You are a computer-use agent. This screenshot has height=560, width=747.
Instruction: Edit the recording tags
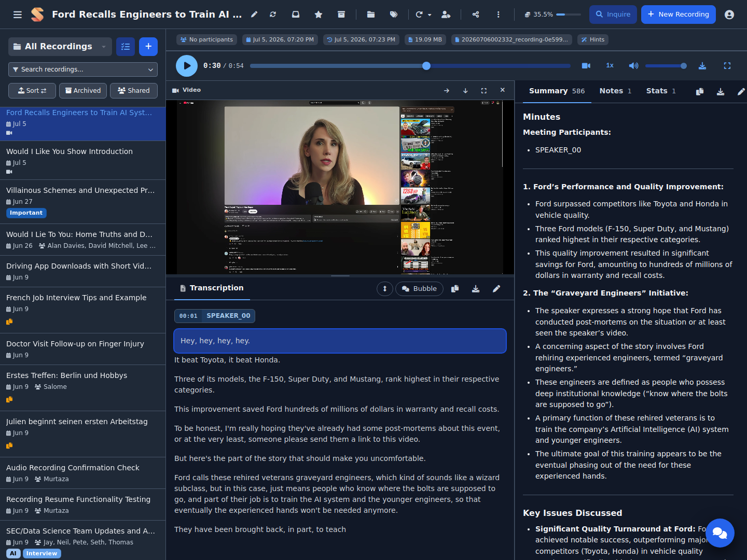click(x=394, y=15)
